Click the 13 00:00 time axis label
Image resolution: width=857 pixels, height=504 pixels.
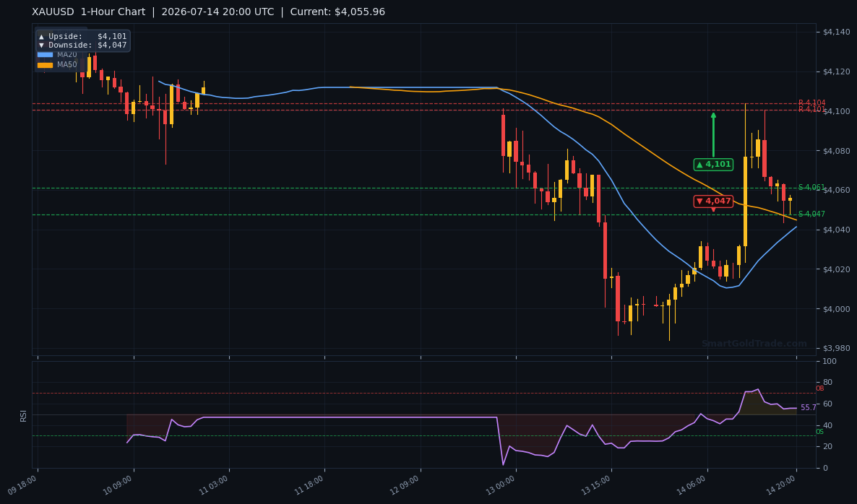[x=501, y=485]
